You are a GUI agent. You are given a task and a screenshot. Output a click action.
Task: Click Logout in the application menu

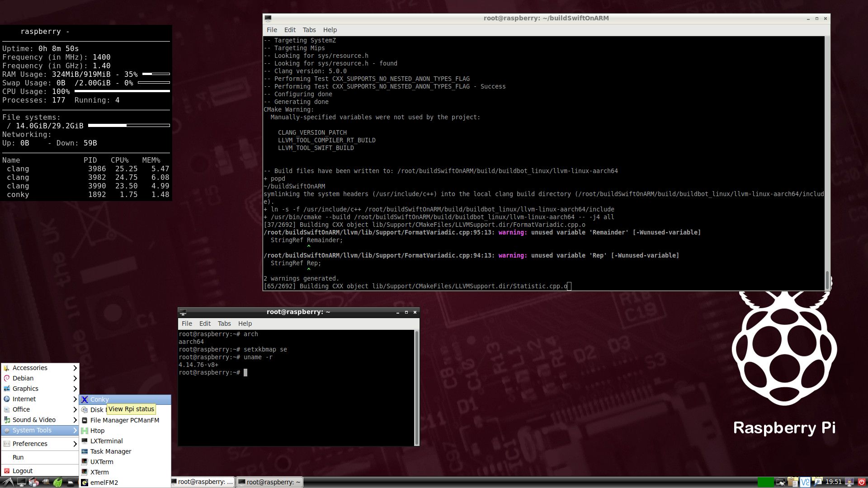tap(22, 470)
